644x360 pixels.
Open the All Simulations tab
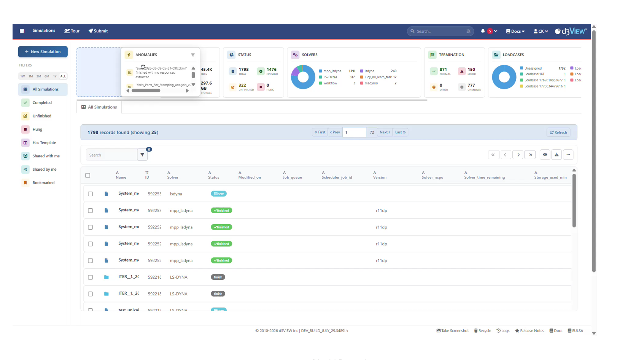pos(99,107)
